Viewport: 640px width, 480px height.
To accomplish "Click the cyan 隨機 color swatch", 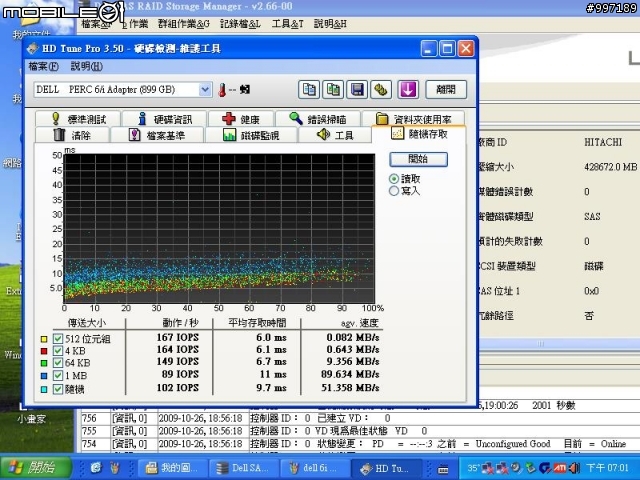I will (x=44, y=389).
